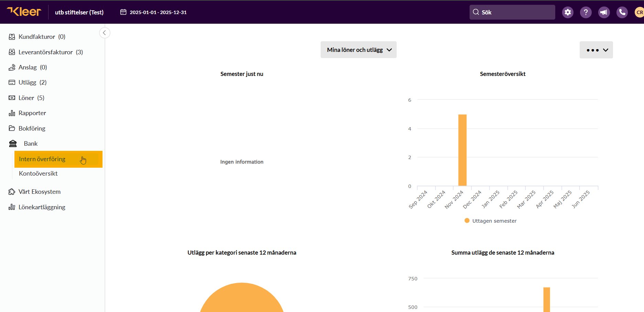
Task: Click the Anslag hand icon
Action: coord(12,67)
